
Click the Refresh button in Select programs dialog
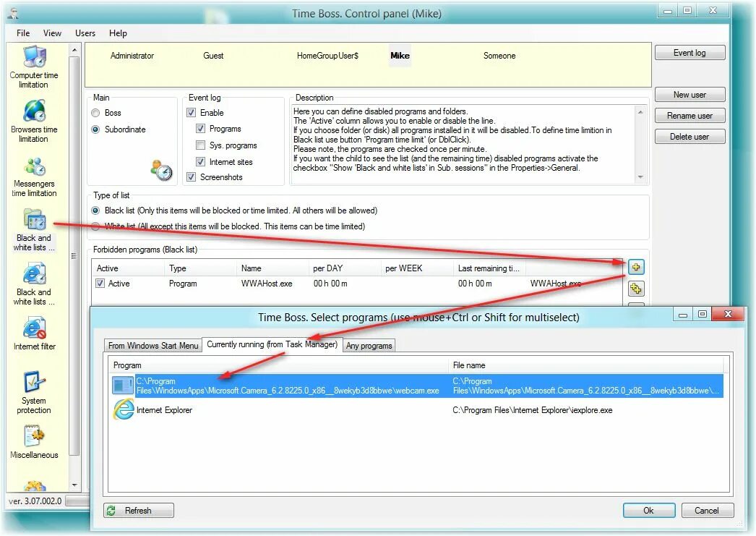pyautogui.click(x=139, y=511)
